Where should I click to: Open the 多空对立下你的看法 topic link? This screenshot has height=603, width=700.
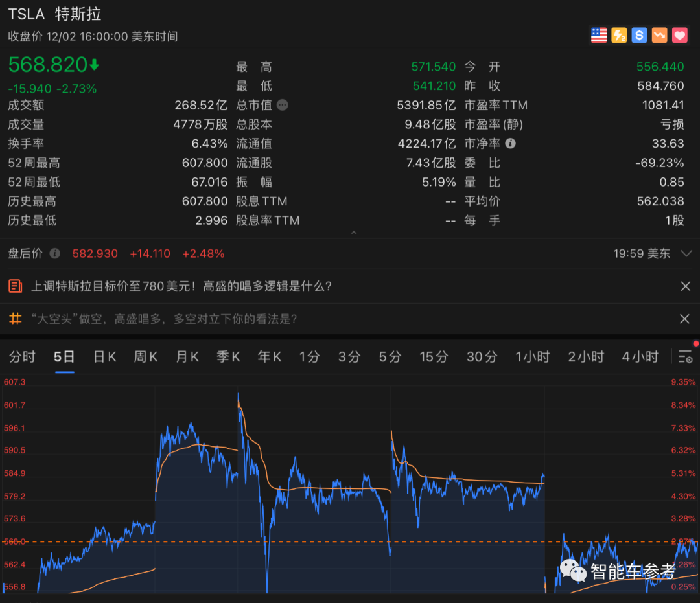point(164,319)
